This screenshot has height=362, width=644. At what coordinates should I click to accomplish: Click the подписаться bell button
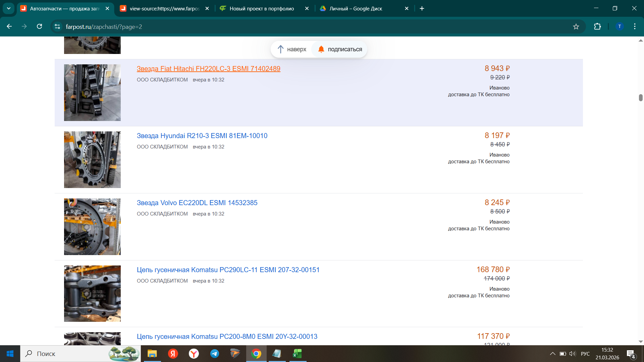coord(340,49)
